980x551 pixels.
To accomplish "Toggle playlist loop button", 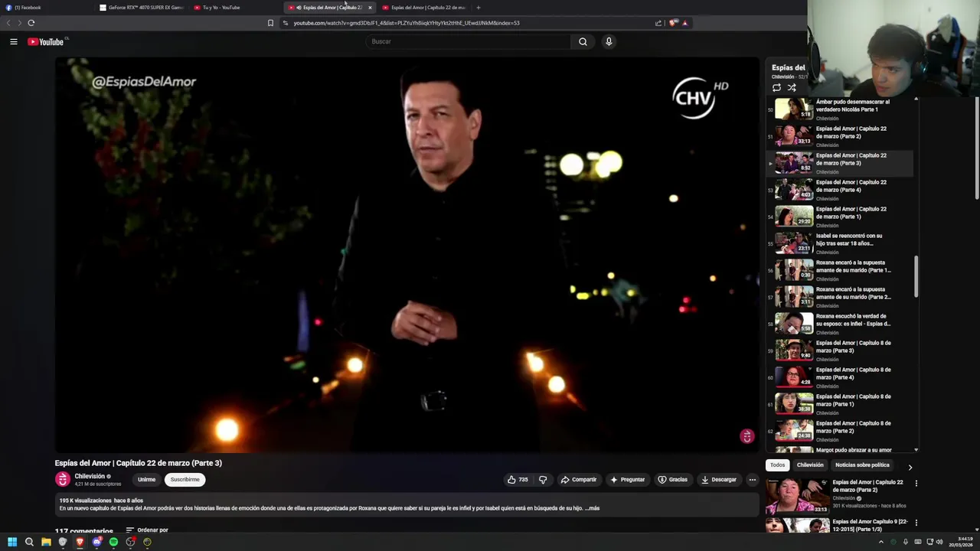I will [x=776, y=88].
